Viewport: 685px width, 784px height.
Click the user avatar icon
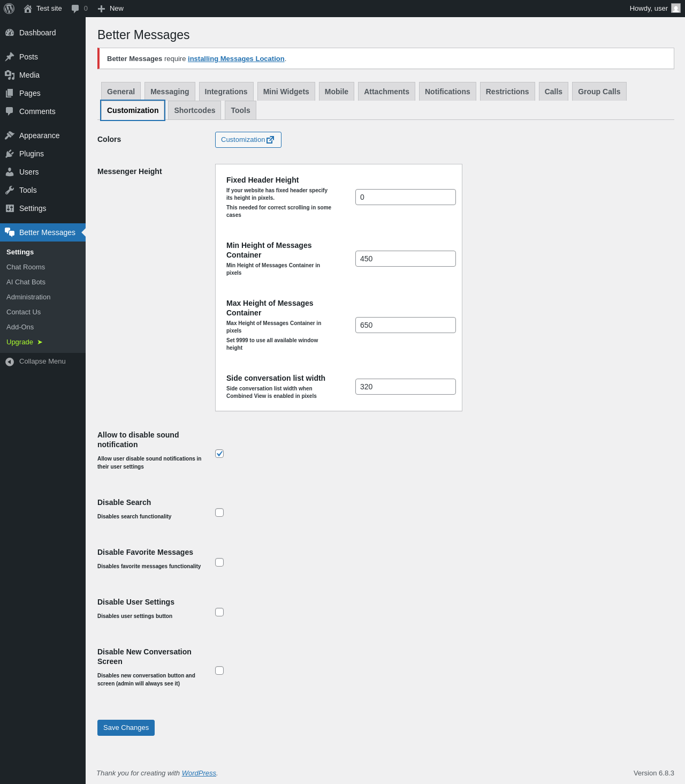(x=676, y=9)
